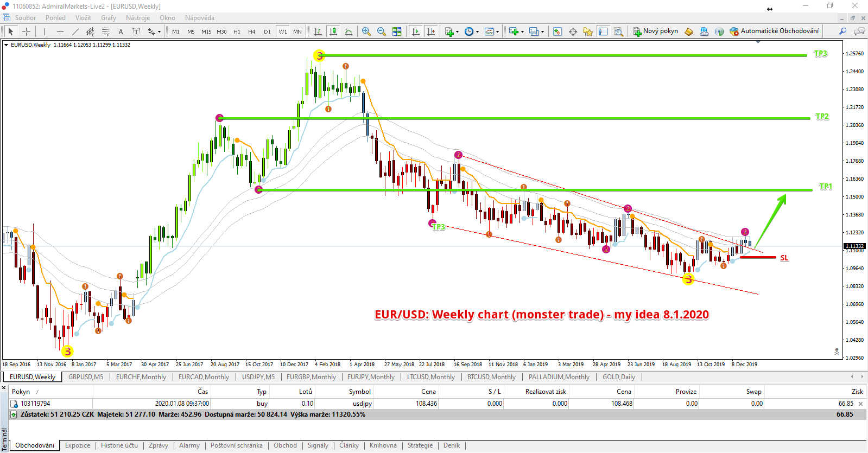The image size is (868, 453).
Task: Switch the timeframe to H4
Action: click(251, 31)
